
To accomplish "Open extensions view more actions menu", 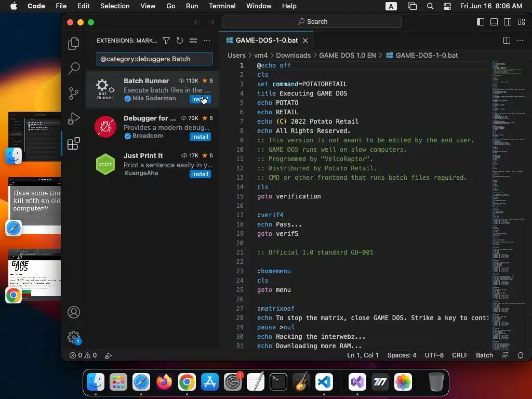I will click(x=207, y=41).
